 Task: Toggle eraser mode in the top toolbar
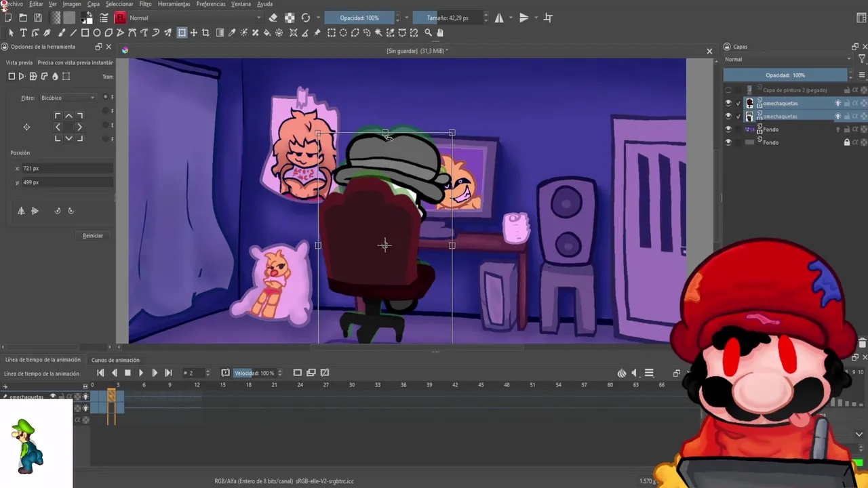pyautogui.click(x=273, y=18)
